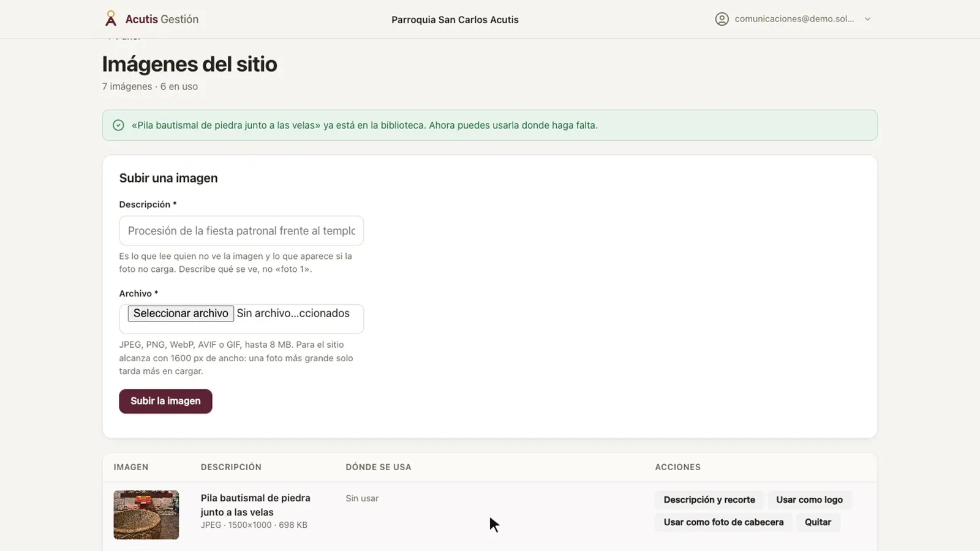This screenshot has width=980, height=551.
Task: Click the Quitar button
Action: [x=818, y=522]
